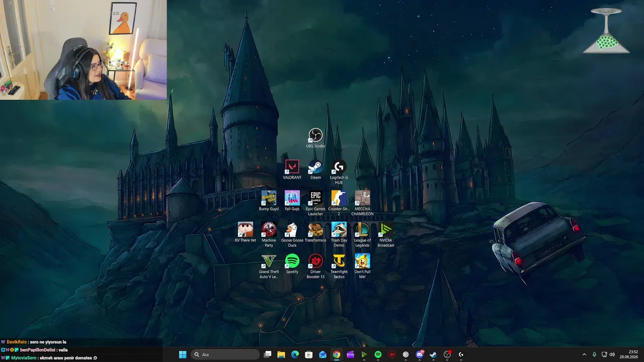Select the Goose Goose Duck icon
644x362 pixels.
(x=292, y=235)
